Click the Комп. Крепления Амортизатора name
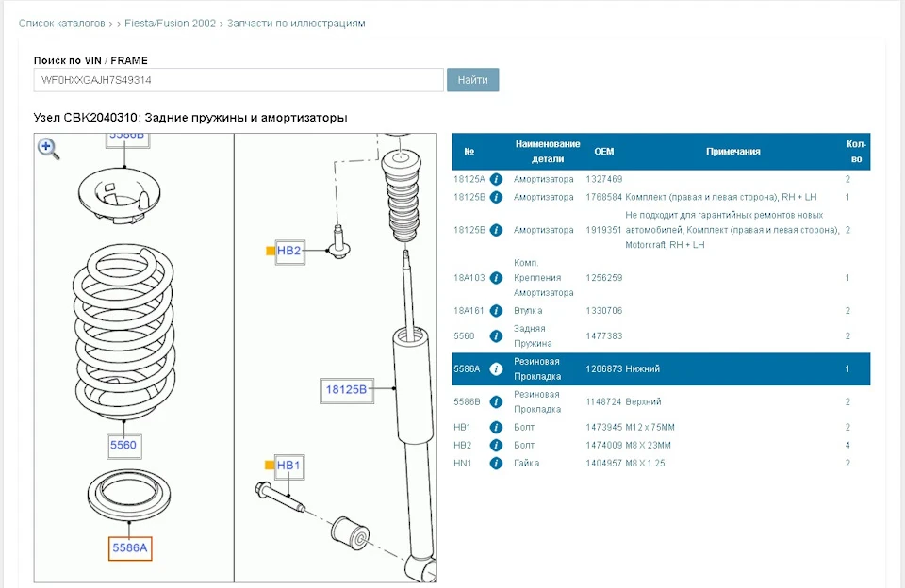 coord(544,278)
